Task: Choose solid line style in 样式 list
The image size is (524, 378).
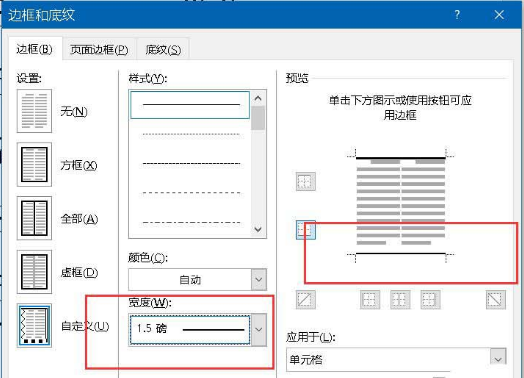Action: tap(190, 105)
